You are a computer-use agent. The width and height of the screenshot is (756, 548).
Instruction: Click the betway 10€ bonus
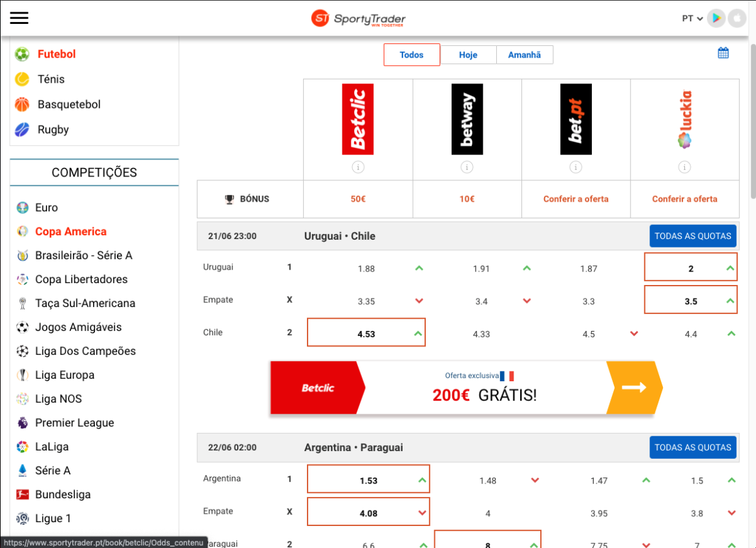click(467, 199)
